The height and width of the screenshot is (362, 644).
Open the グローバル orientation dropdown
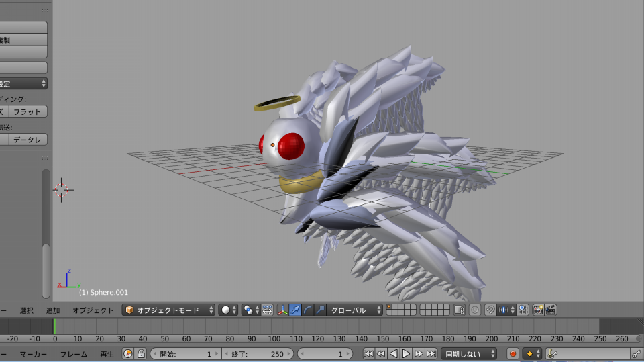tap(354, 310)
